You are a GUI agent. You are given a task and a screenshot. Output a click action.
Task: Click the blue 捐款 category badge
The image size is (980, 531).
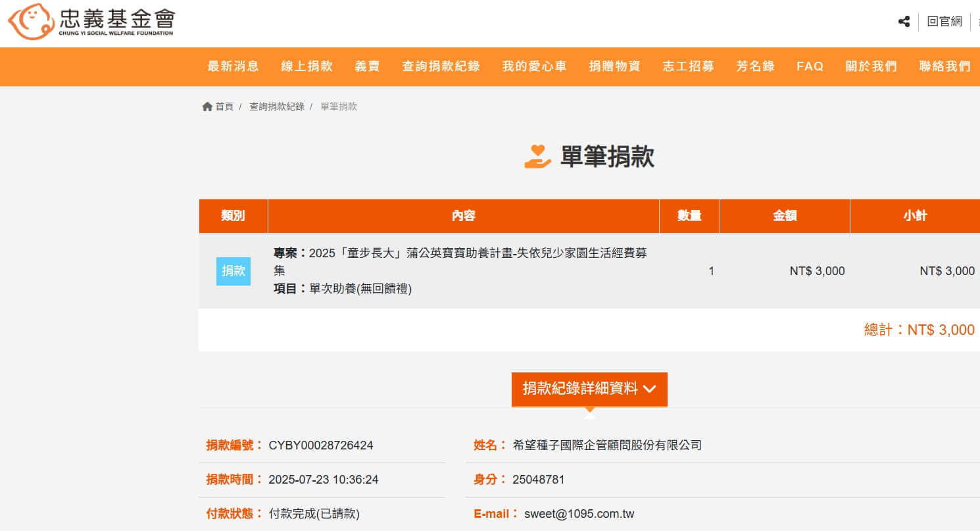[233, 271]
